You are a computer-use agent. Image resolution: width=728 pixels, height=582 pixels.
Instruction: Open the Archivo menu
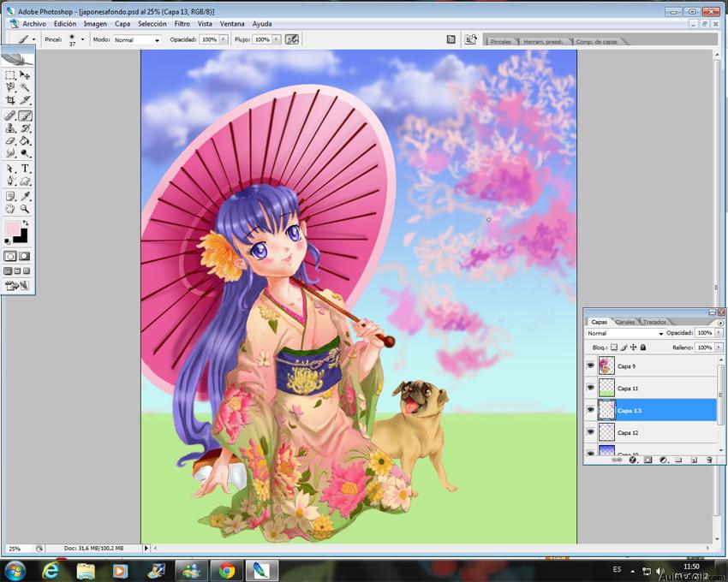point(34,24)
